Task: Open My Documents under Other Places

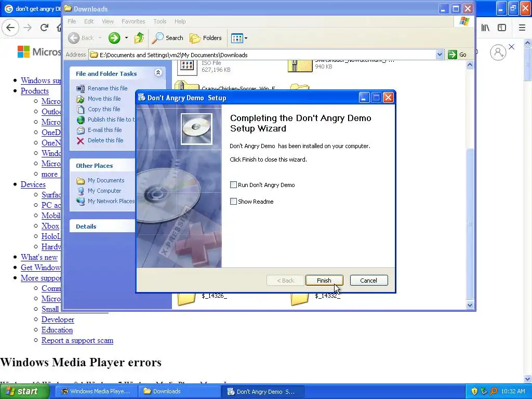Action: click(x=106, y=180)
